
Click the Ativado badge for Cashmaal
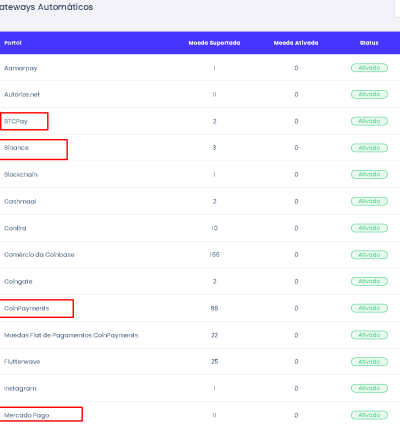coord(369,201)
